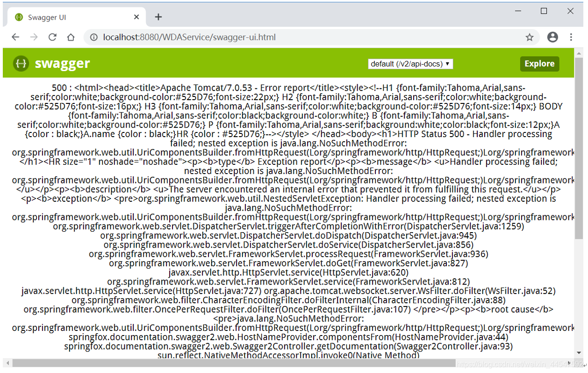Click the HostNameProvider.componentsFrom stack line
This screenshot has height=373, width=588.
coord(288,337)
